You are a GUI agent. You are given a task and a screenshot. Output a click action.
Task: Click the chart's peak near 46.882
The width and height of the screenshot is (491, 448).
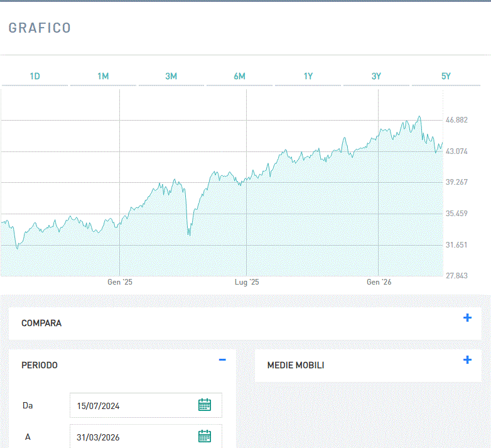[419, 117]
